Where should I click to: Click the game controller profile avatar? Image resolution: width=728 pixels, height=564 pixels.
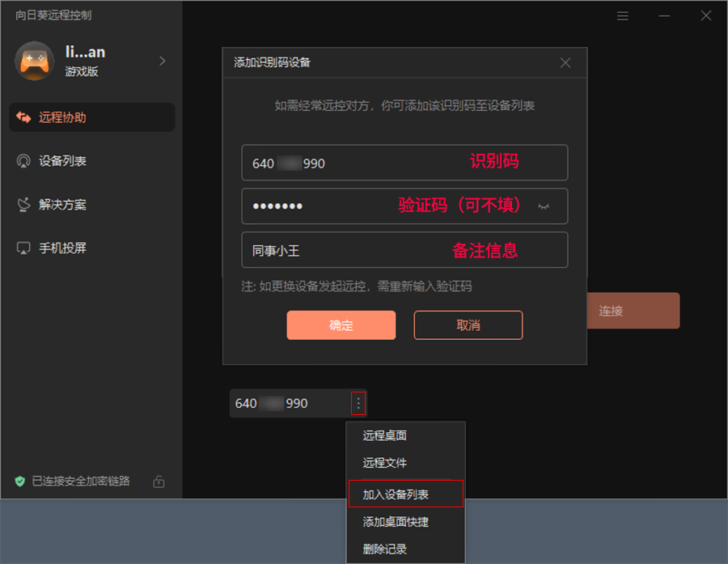click(35, 61)
